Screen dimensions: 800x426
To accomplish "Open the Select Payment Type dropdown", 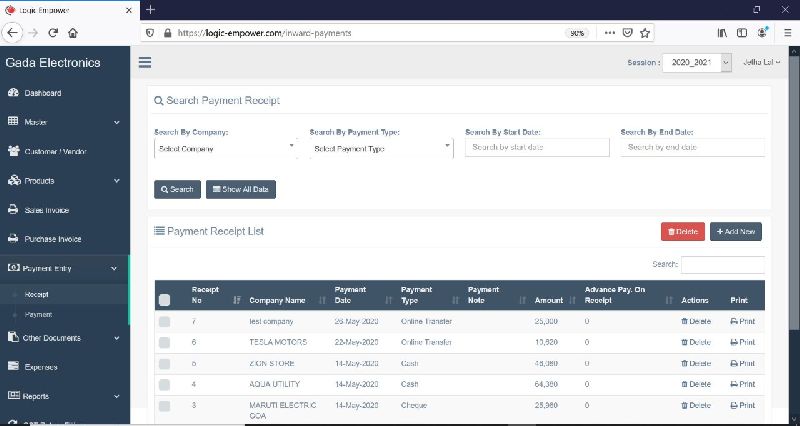I will click(x=380, y=148).
